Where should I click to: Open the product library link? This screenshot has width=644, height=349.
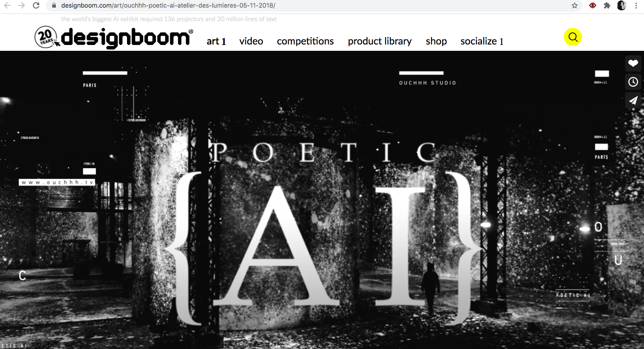tap(380, 41)
